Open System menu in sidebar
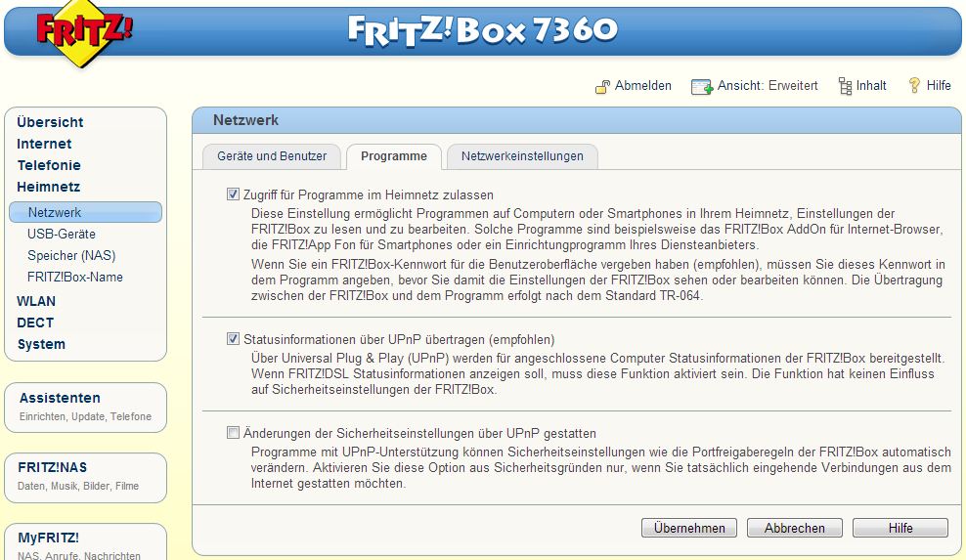The width and height of the screenshot is (966, 560). coord(41,344)
